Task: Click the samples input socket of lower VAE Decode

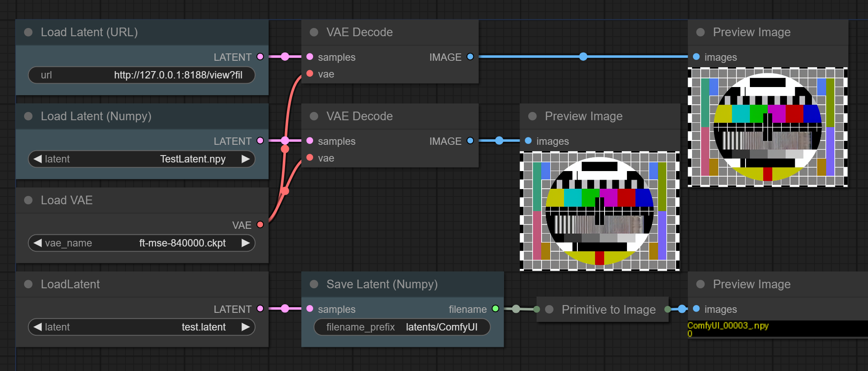Action: pos(310,140)
